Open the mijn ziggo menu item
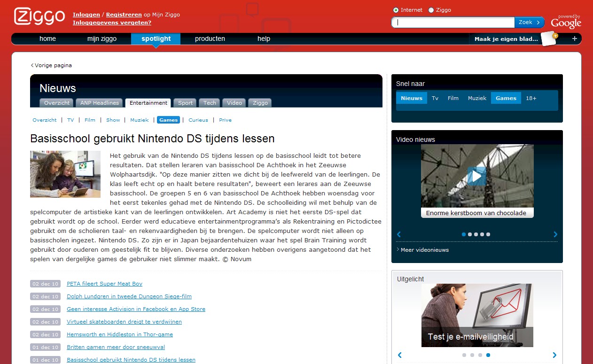This screenshot has width=593, height=364. coord(102,39)
